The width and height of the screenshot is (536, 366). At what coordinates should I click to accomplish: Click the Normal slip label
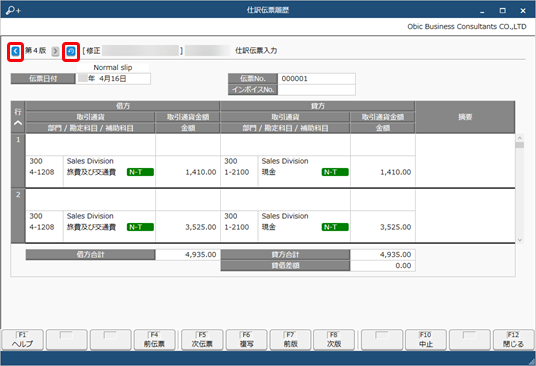(x=113, y=68)
